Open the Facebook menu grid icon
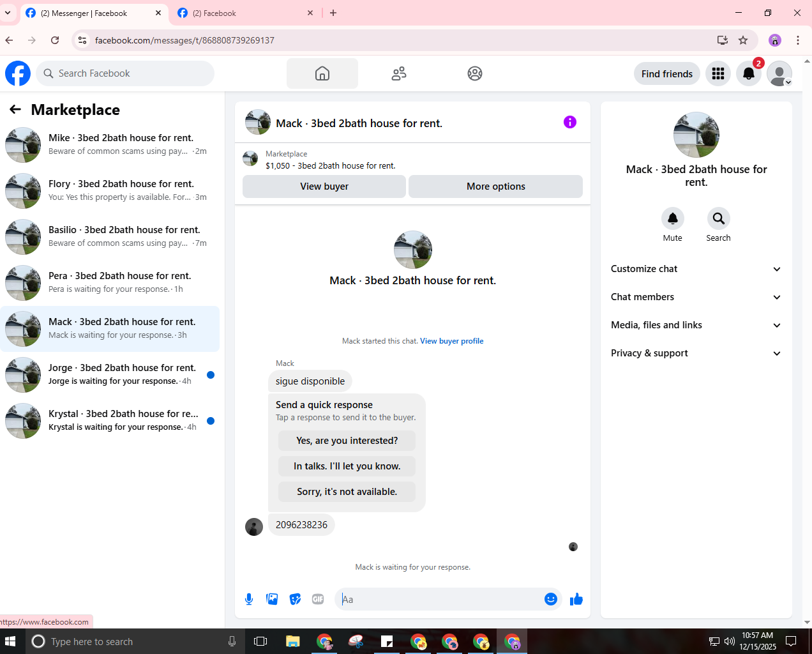812x654 pixels. tap(718, 73)
